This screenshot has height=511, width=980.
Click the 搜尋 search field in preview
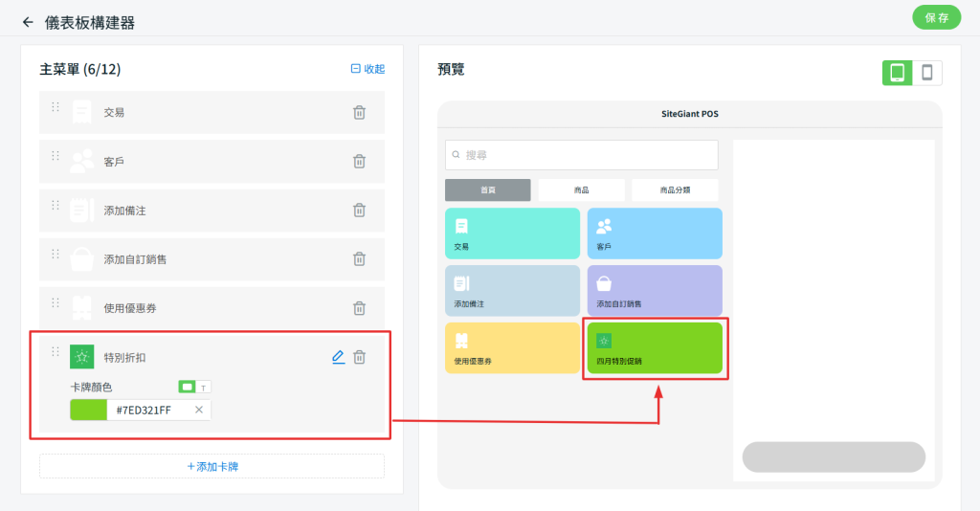[581, 155]
